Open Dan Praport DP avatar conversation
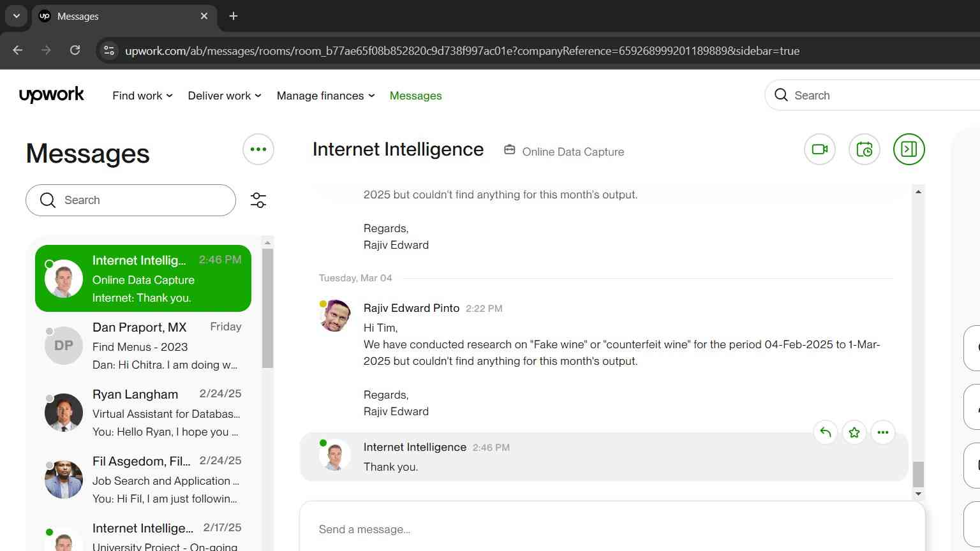Image resolution: width=980 pixels, height=551 pixels. (x=64, y=346)
